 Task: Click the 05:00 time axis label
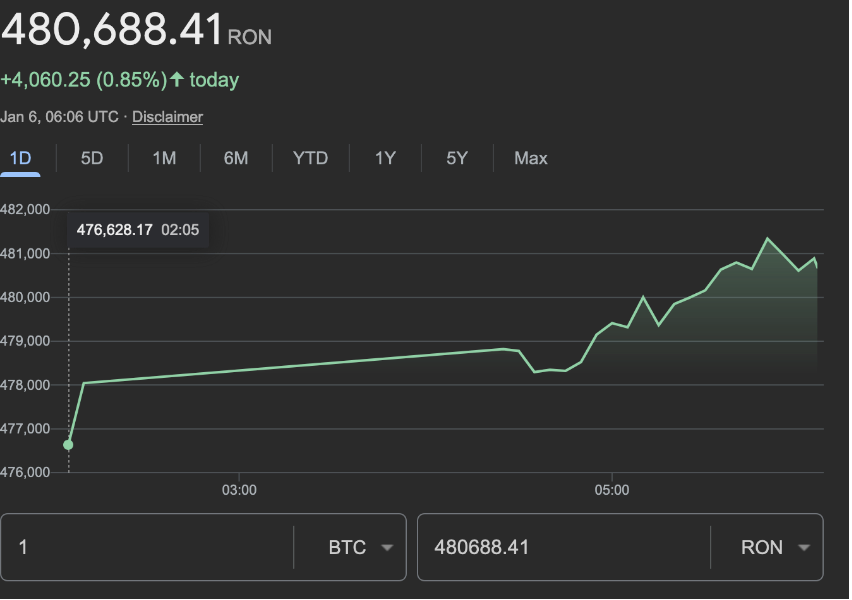[x=612, y=490]
